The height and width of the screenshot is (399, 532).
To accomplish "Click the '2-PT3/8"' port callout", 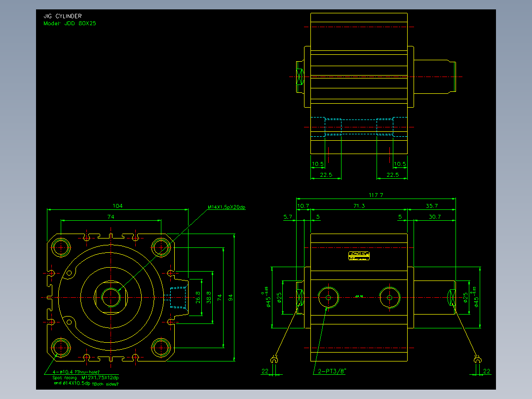I will (332, 371).
